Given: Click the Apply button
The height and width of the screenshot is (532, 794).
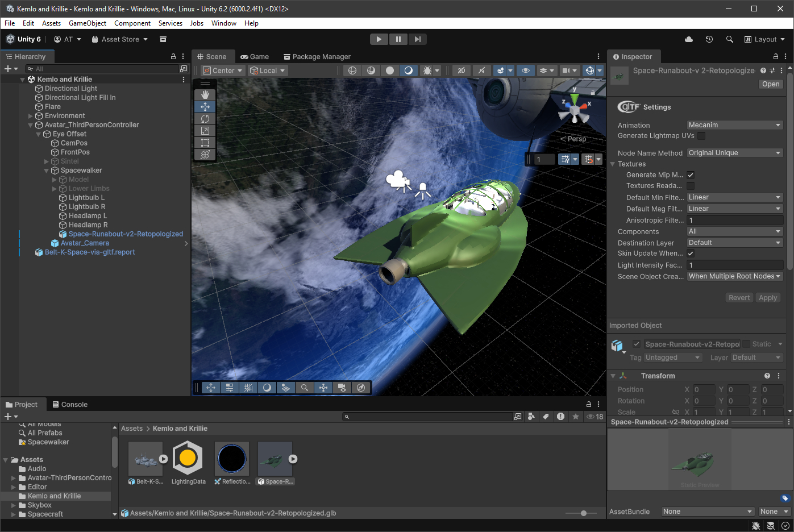Looking at the screenshot, I should [x=767, y=298].
